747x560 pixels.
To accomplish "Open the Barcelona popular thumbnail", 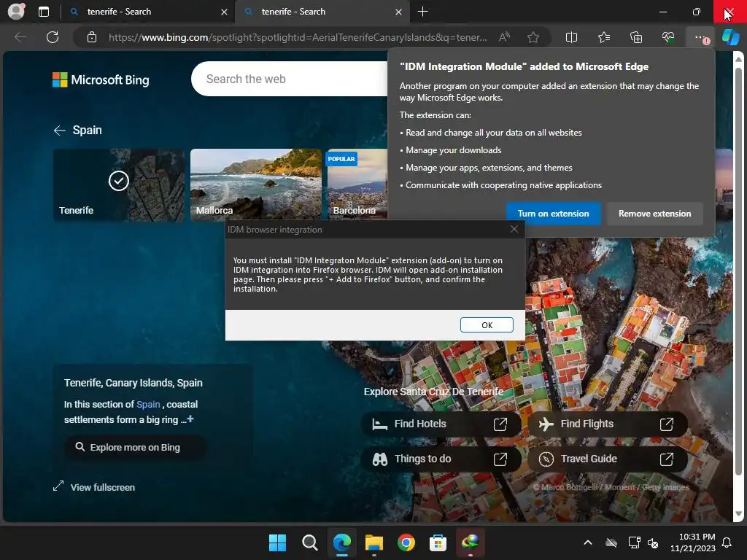I will (x=357, y=184).
